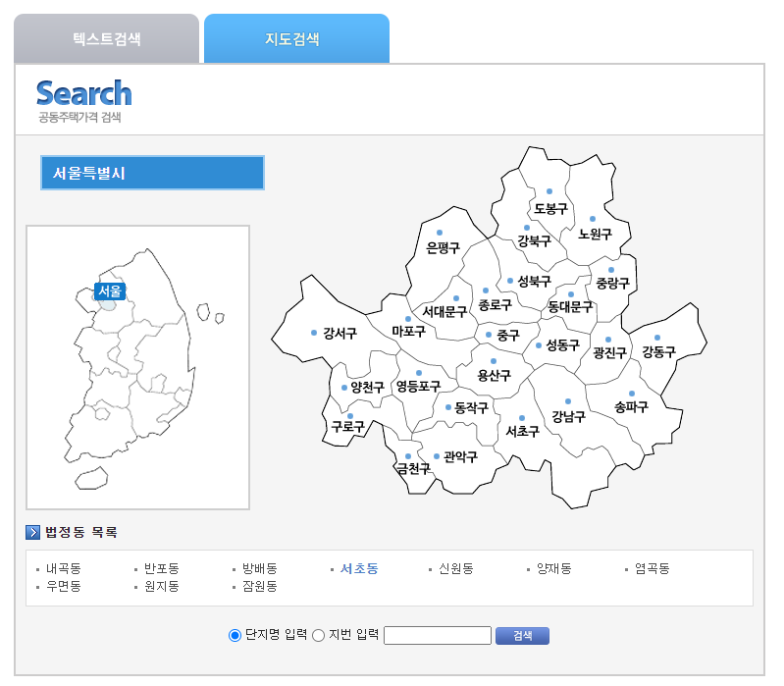Screen dimensions: 784x686
Task: Open the 우면동 link
Action: point(64,586)
